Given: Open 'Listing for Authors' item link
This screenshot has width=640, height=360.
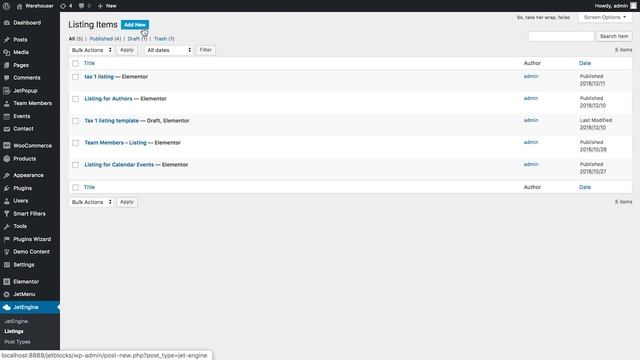Looking at the screenshot, I should (108, 99).
